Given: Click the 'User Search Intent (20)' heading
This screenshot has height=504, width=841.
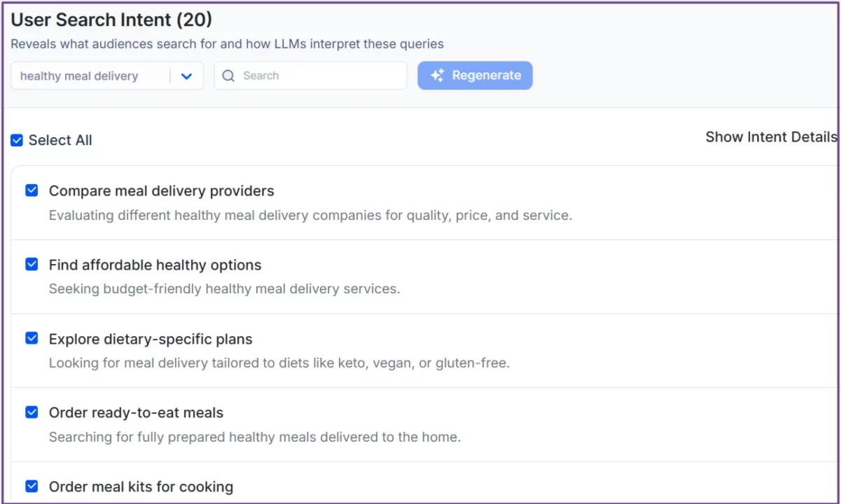Looking at the screenshot, I should (111, 20).
